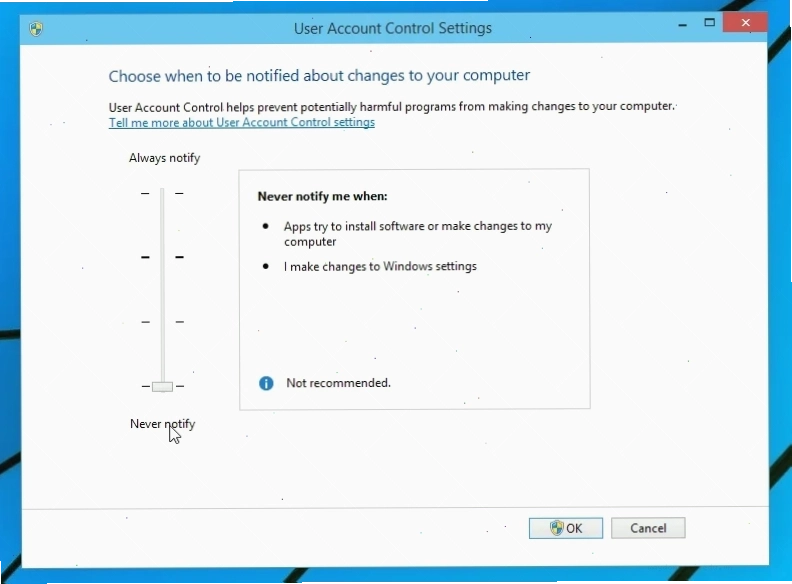Dismiss the dialog with the Cancel button
Screen dimensions: 792x584
point(648,528)
